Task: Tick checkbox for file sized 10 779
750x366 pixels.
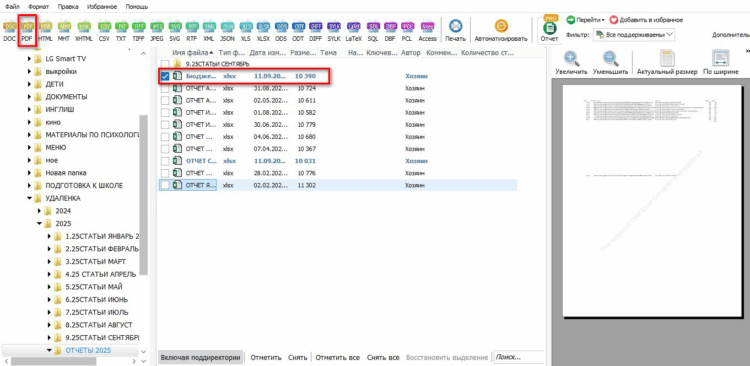Action: [x=165, y=125]
